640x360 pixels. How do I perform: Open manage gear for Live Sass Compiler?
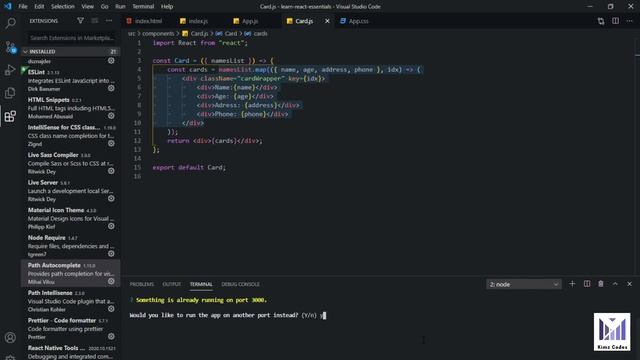pos(111,171)
